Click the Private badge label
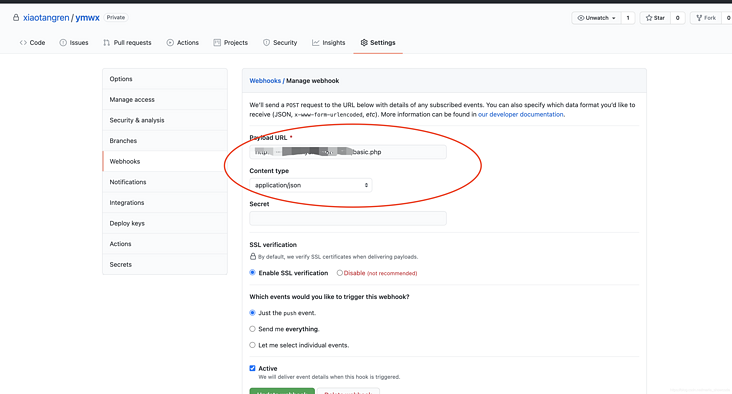The width and height of the screenshot is (732, 394). (x=116, y=17)
